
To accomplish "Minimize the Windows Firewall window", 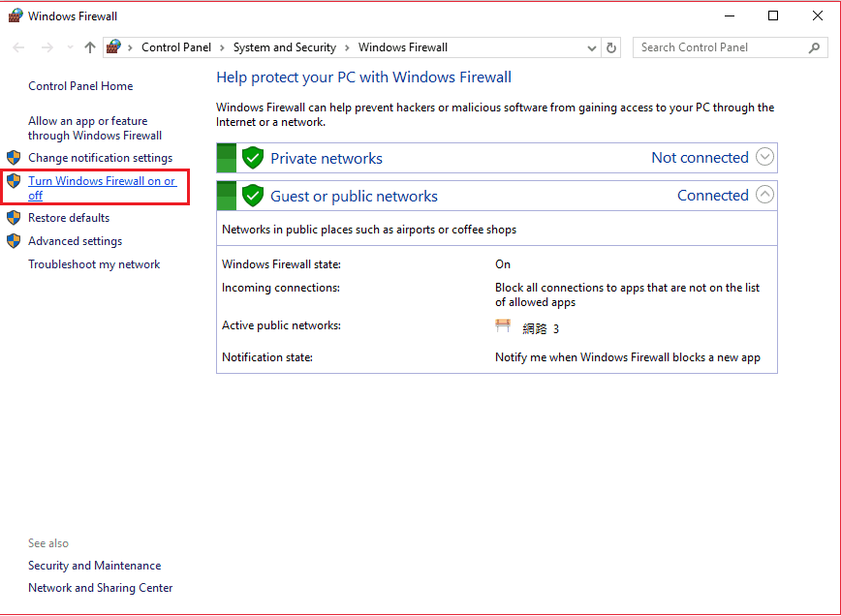I will (730, 15).
